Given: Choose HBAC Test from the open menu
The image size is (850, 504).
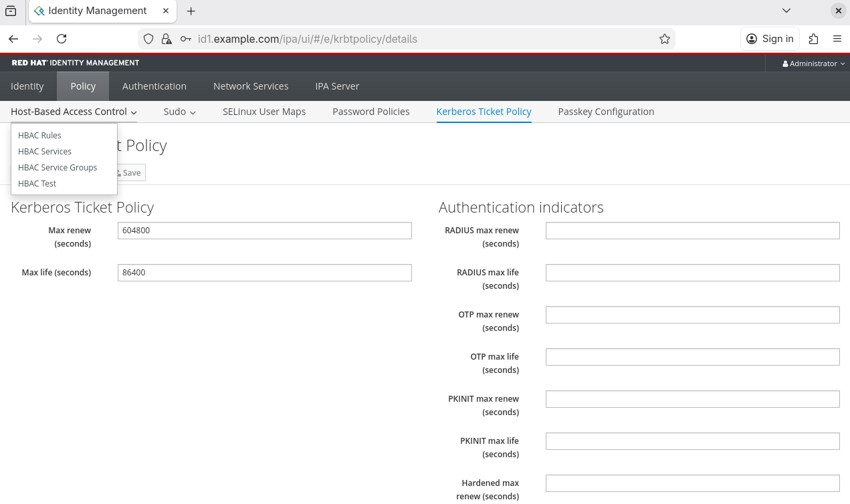Looking at the screenshot, I should point(37,183).
